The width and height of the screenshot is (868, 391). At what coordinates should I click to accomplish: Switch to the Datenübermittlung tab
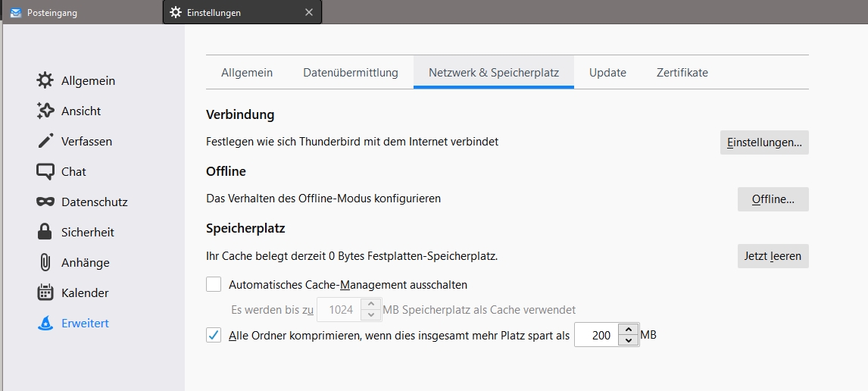350,73
